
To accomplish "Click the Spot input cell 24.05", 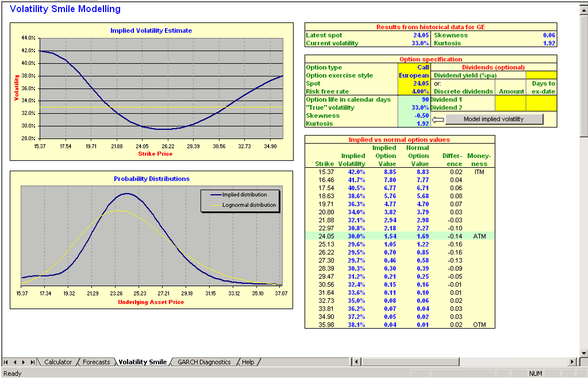I will (414, 83).
